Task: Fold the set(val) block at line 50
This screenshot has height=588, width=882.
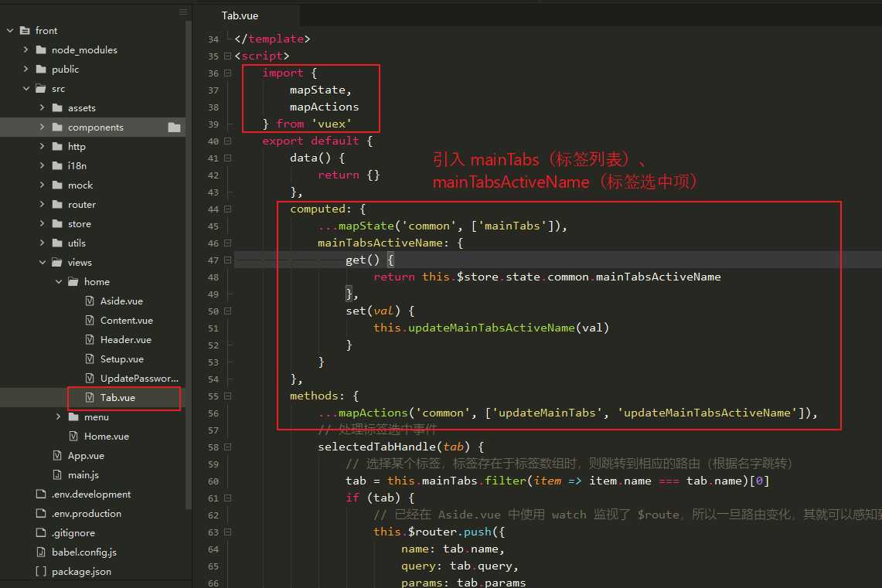Action: pos(227,311)
